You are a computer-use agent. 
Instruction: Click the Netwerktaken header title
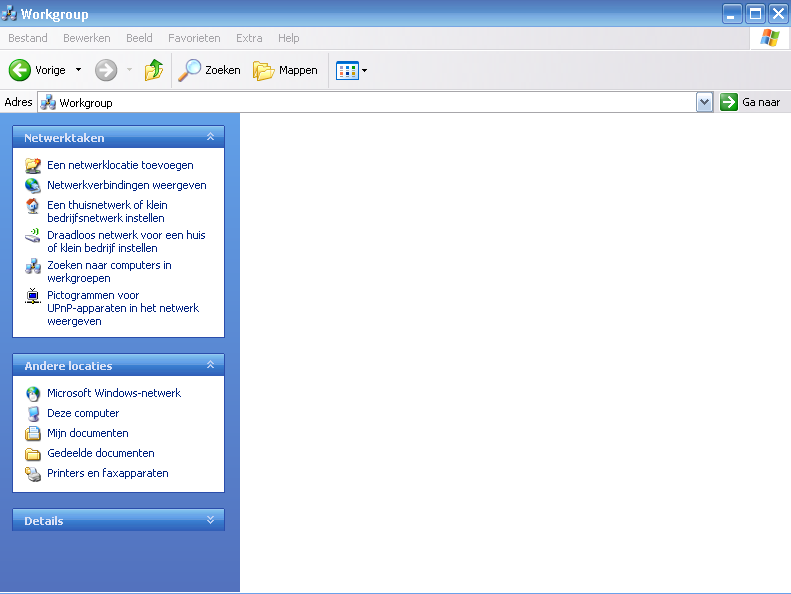pos(64,138)
